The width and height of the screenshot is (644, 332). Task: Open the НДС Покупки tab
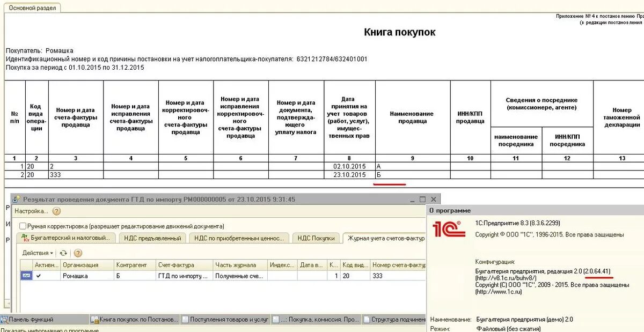pos(316,238)
